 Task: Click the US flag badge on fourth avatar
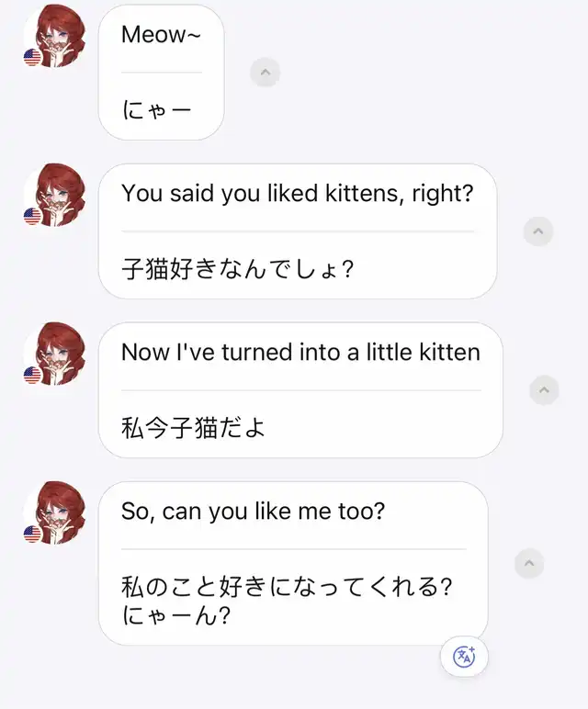tap(32, 534)
